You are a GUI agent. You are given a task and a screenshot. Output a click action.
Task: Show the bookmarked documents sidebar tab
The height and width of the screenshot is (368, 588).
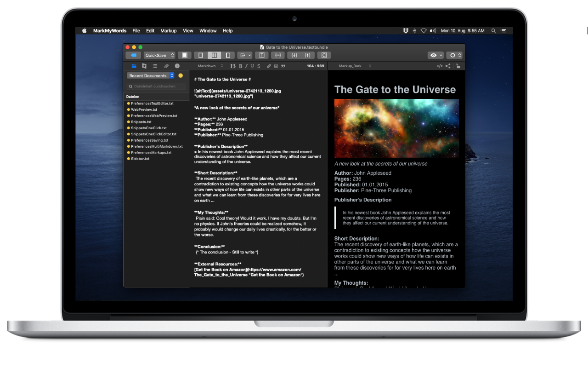click(144, 66)
